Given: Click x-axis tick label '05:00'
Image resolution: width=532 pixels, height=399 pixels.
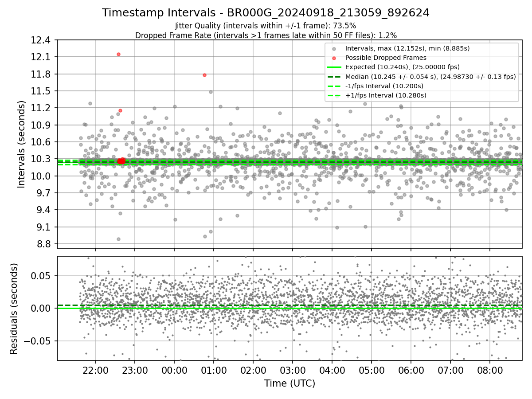Looking at the screenshot, I should 372,370.
